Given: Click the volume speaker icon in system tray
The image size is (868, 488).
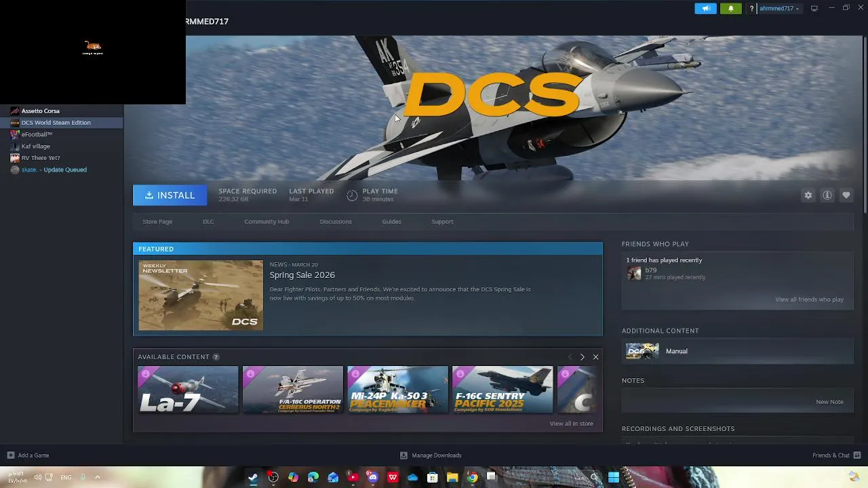Looking at the screenshot, I should point(37,477).
